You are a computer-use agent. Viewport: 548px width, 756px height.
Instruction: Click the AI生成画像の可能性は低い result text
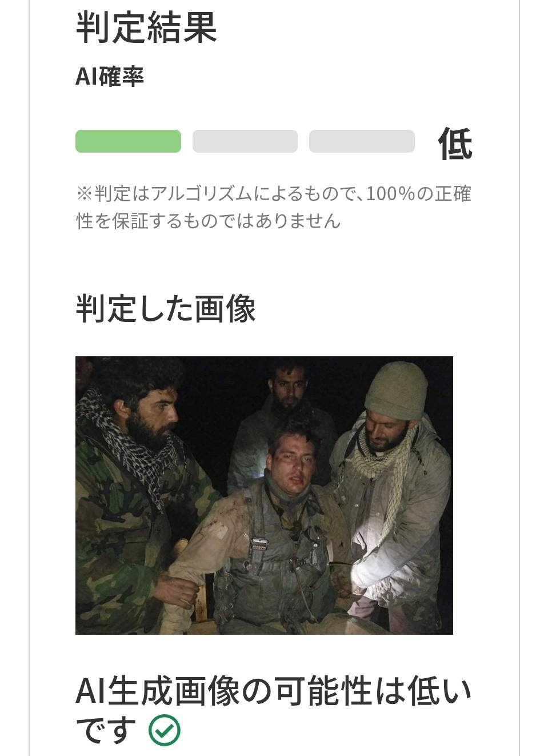click(x=274, y=691)
